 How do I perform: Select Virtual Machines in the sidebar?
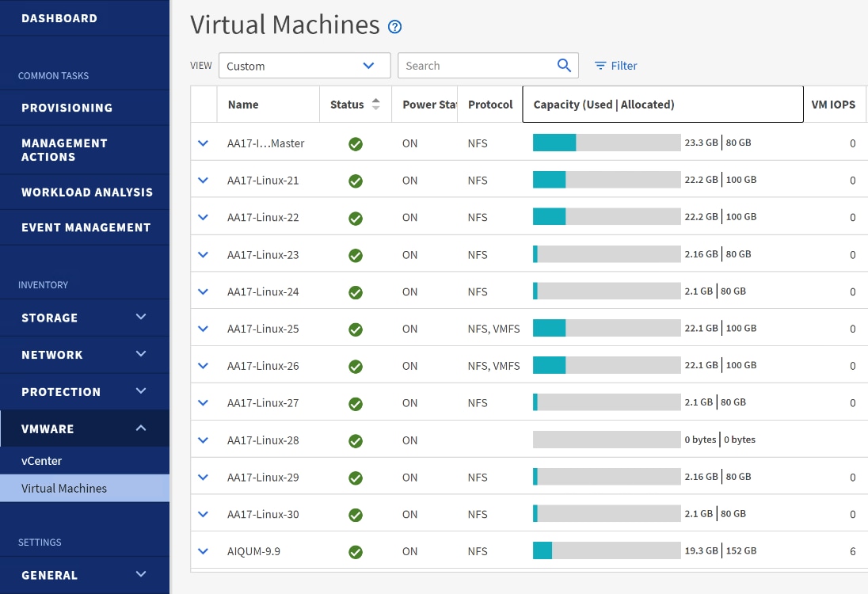[84, 488]
